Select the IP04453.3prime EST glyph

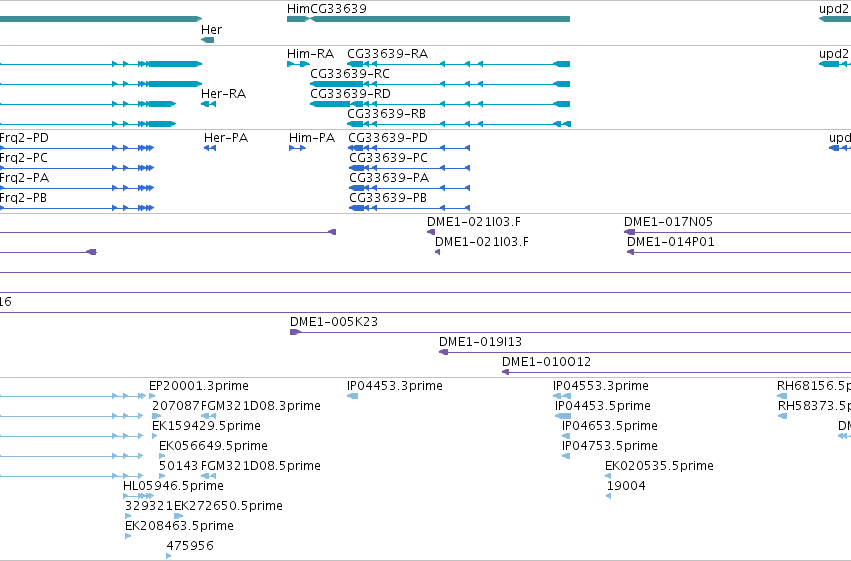point(352,396)
